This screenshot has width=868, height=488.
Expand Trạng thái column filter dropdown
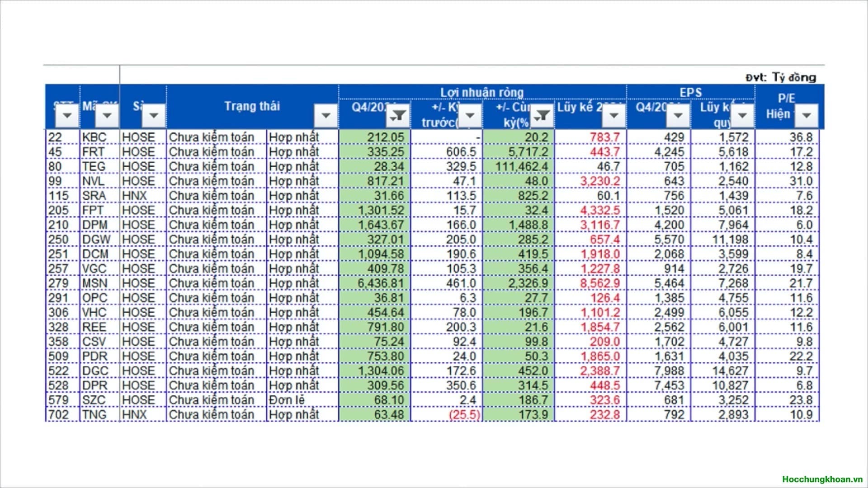[326, 116]
